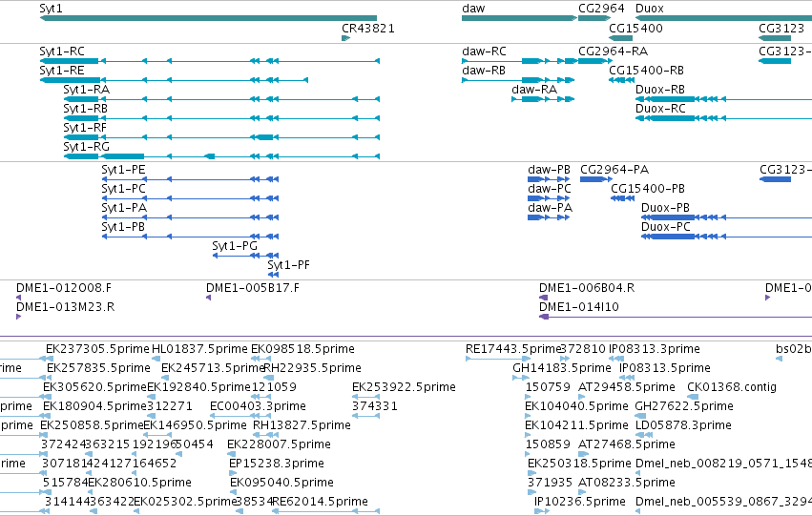This screenshot has height=516, width=812.
Task: Click the EK237305.5prime EST label
Action: pyautogui.click(x=97, y=349)
